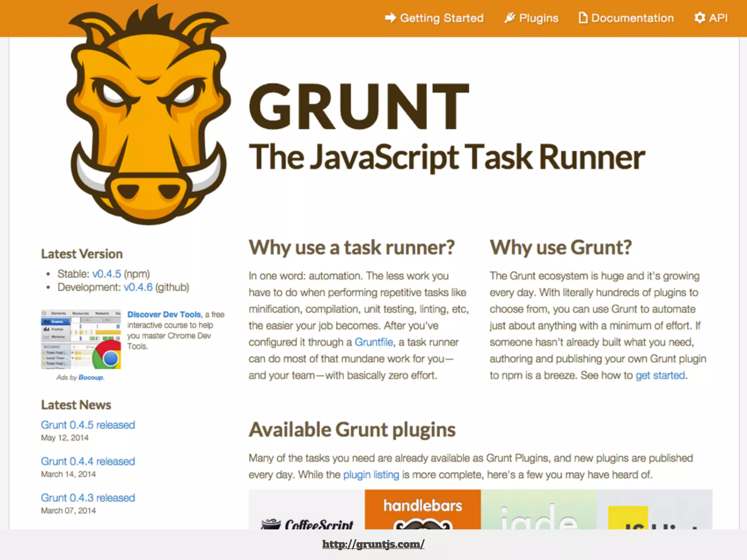
Task: Click the Grunt boar logo
Action: tap(148, 115)
